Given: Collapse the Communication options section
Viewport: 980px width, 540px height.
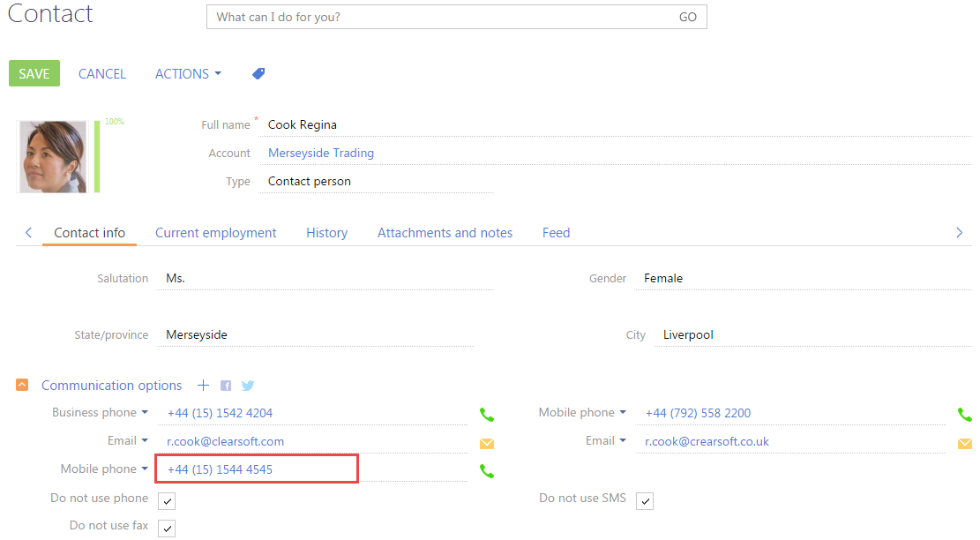Looking at the screenshot, I should (22, 385).
